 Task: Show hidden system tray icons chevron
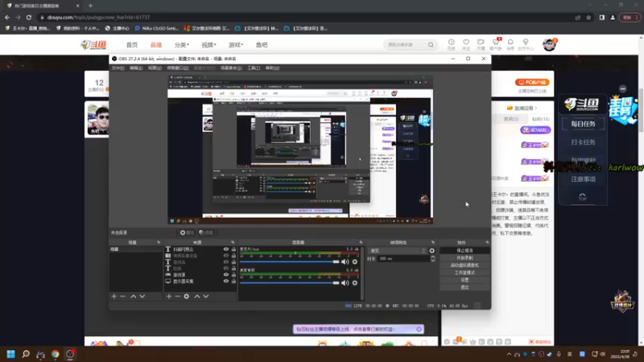click(510, 354)
